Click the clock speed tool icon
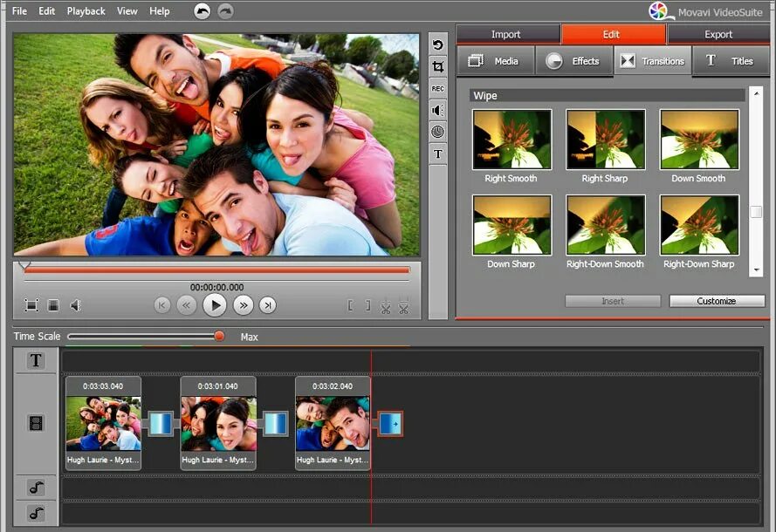Image resolution: width=776 pixels, height=532 pixels. click(x=437, y=132)
